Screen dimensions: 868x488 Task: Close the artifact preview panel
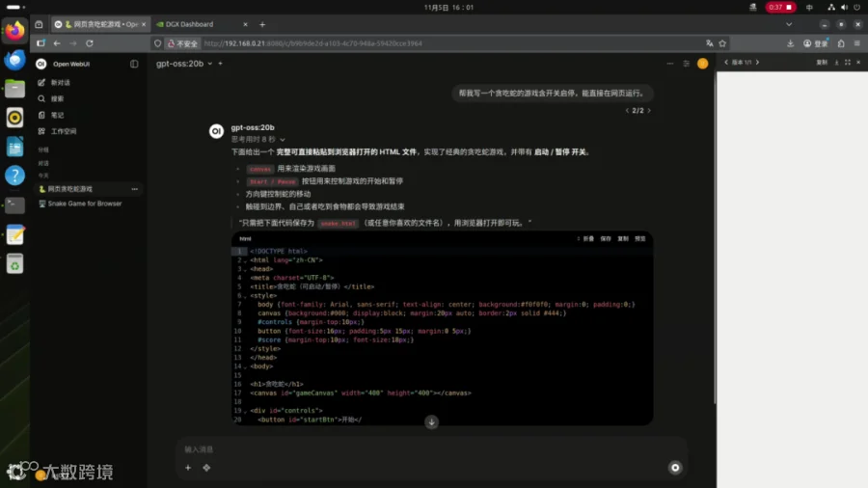pyautogui.click(x=858, y=63)
